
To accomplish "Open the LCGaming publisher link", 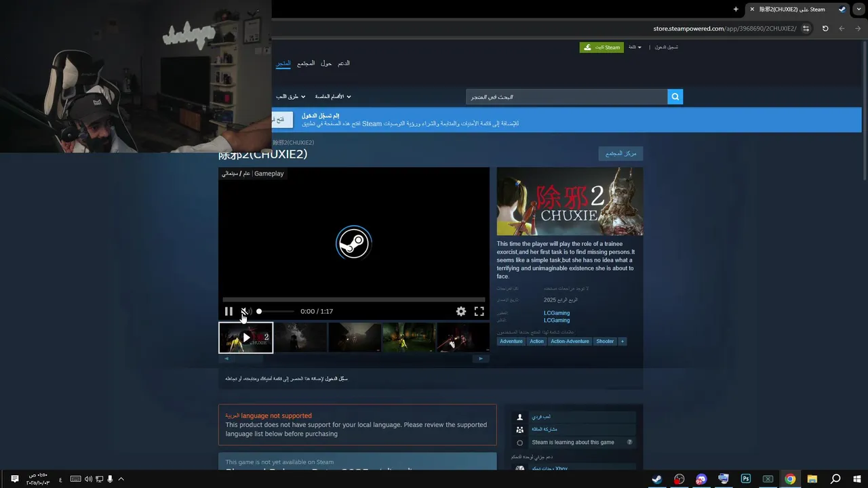I will pyautogui.click(x=557, y=320).
